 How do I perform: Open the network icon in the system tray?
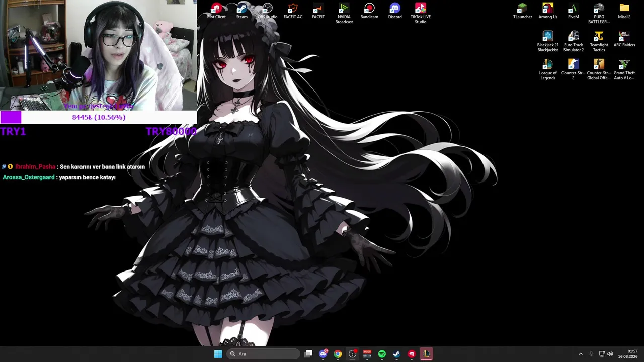602,354
